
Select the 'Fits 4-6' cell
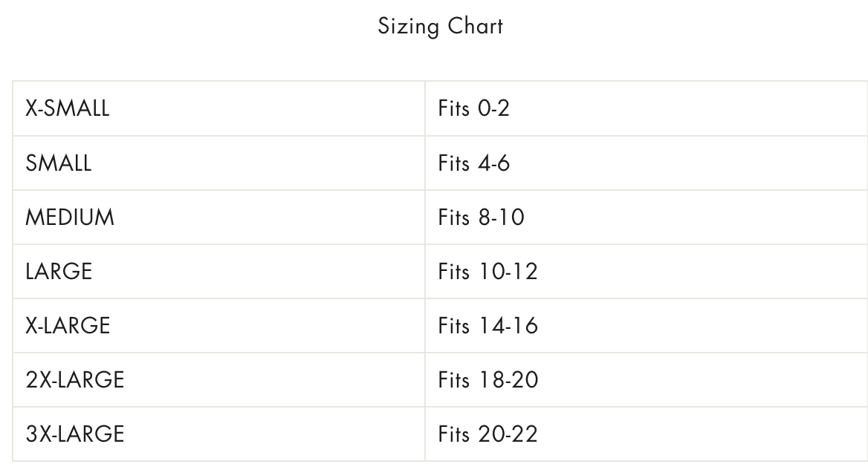473,163
